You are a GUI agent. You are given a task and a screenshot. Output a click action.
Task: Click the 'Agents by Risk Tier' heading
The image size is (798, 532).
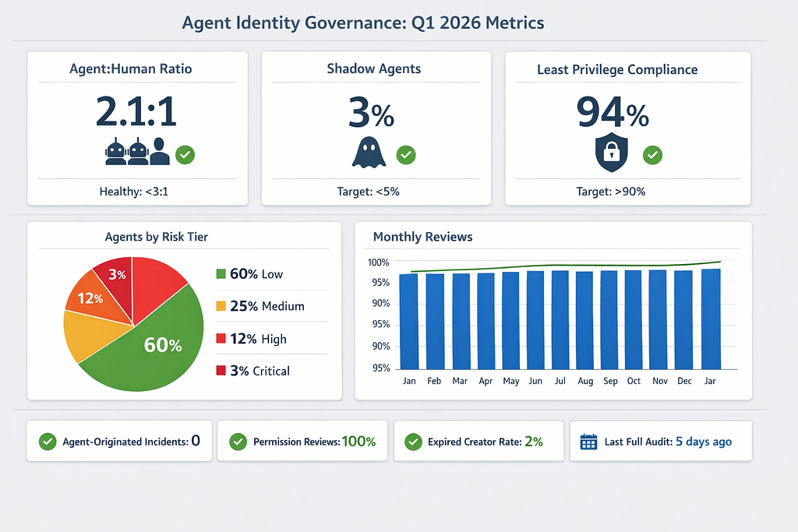[x=156, y=237]
